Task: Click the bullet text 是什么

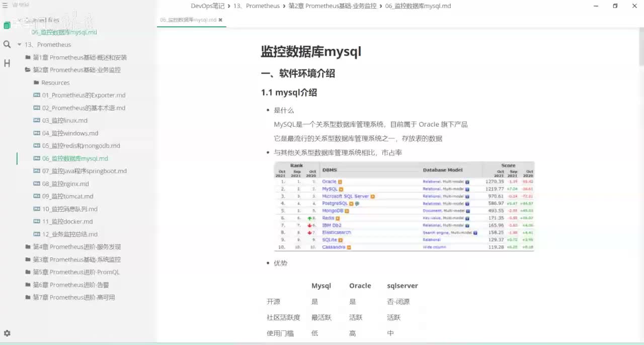Action: (x=284, y=110)
